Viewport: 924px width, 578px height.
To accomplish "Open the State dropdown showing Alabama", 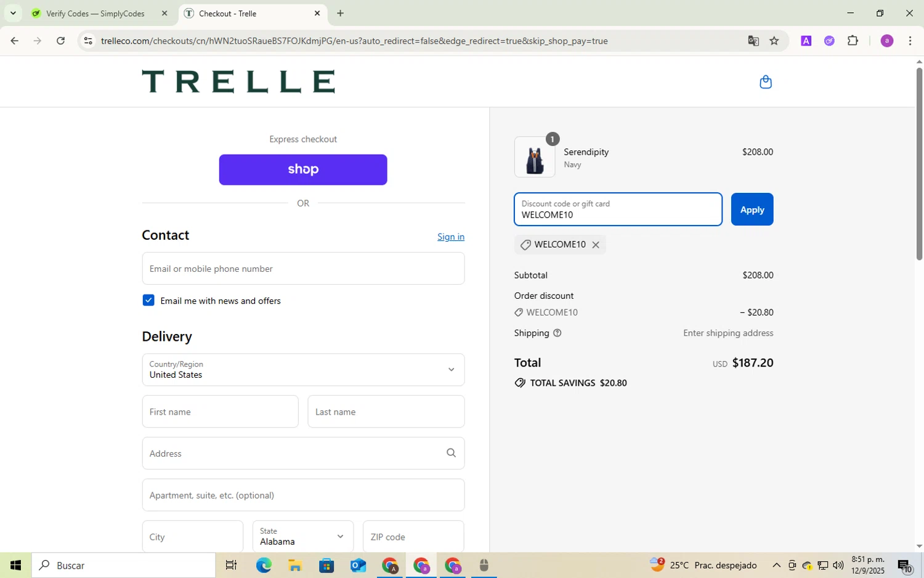I will point(303,536).
